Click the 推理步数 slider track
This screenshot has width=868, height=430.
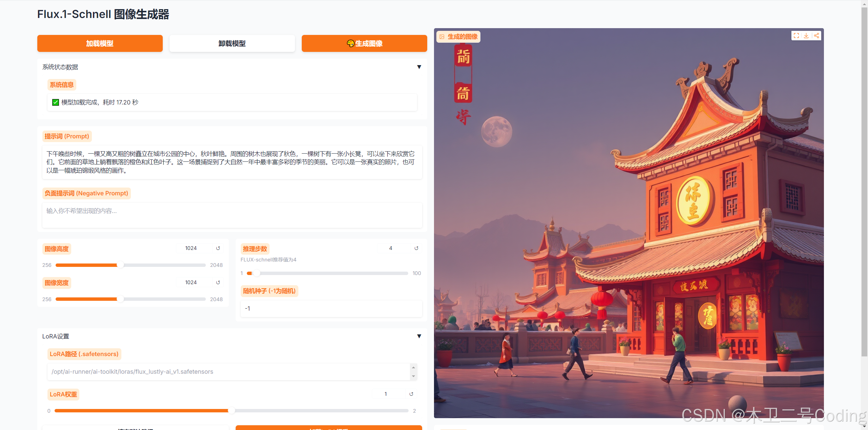[x=327, y=273]
